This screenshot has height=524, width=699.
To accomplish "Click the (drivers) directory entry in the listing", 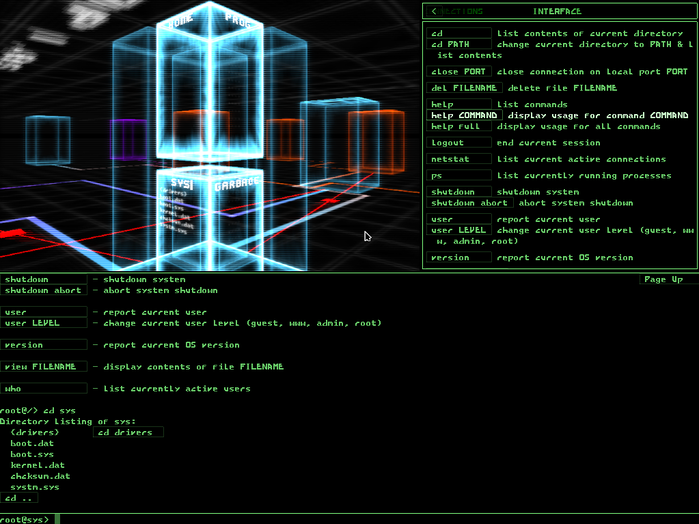I will coord(35,432).
